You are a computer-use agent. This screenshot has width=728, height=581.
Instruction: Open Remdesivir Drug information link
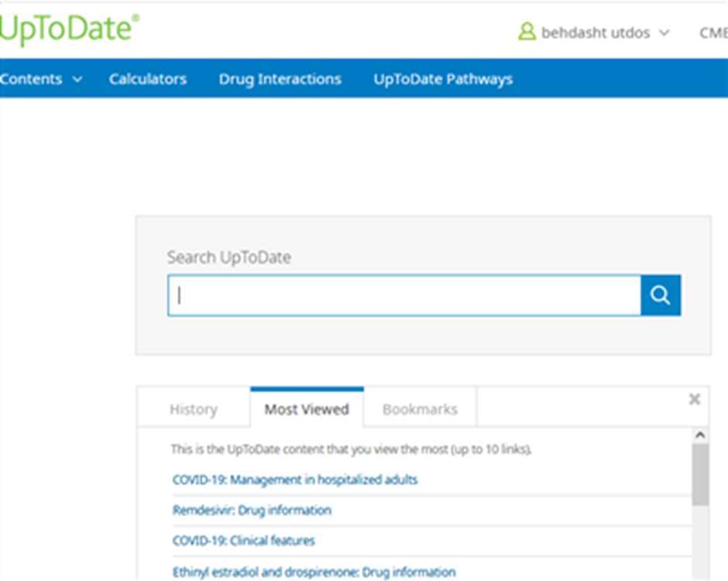252,510
